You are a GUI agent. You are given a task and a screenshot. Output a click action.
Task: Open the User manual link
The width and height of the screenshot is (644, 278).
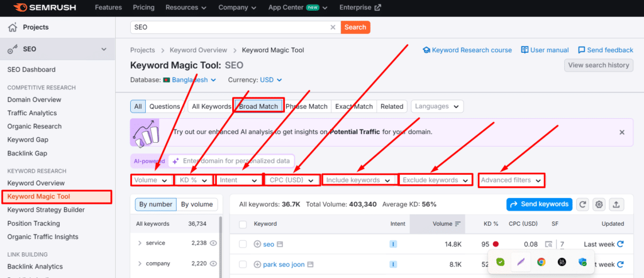pyautogui.click(x=545, y=50)
